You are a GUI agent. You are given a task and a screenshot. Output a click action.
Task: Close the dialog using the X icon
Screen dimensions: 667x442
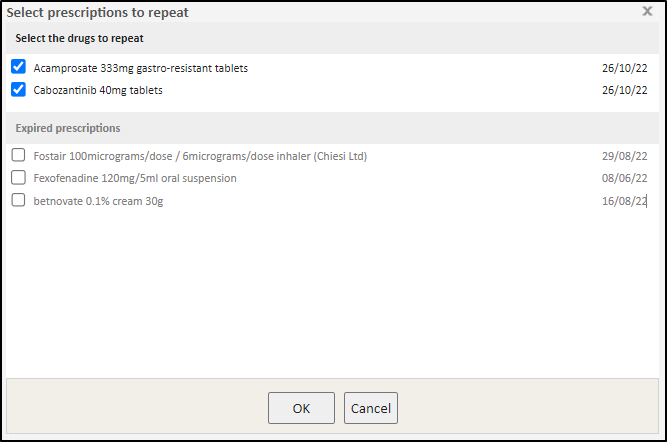point(648,12)
